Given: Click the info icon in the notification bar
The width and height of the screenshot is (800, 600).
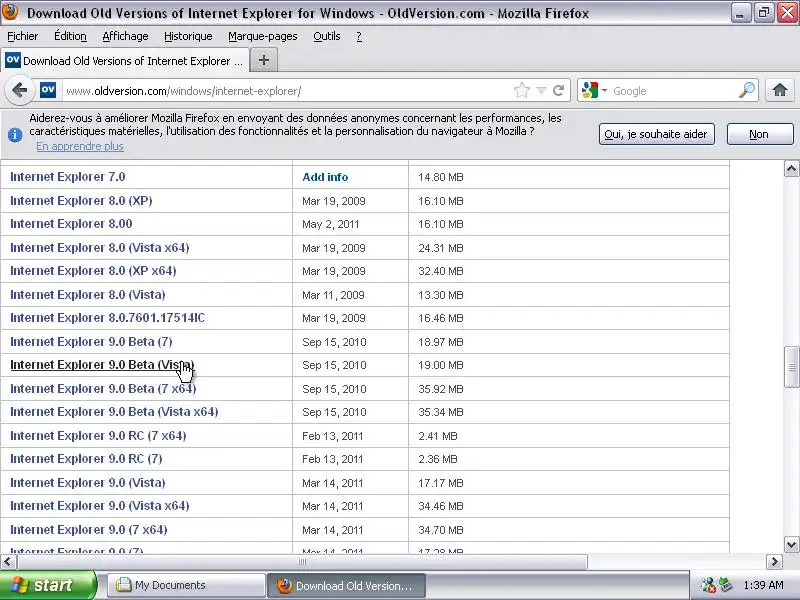Looking at the screenshot, I should coord(15,135).
